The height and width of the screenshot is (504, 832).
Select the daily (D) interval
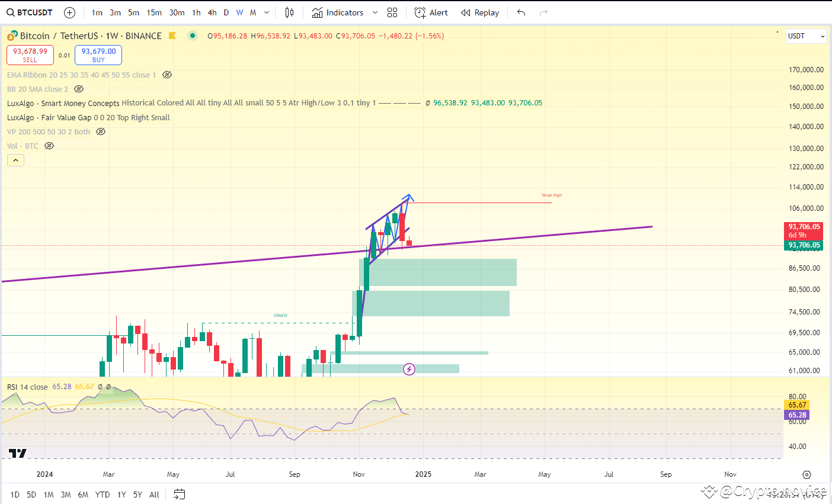coord(226,12)
